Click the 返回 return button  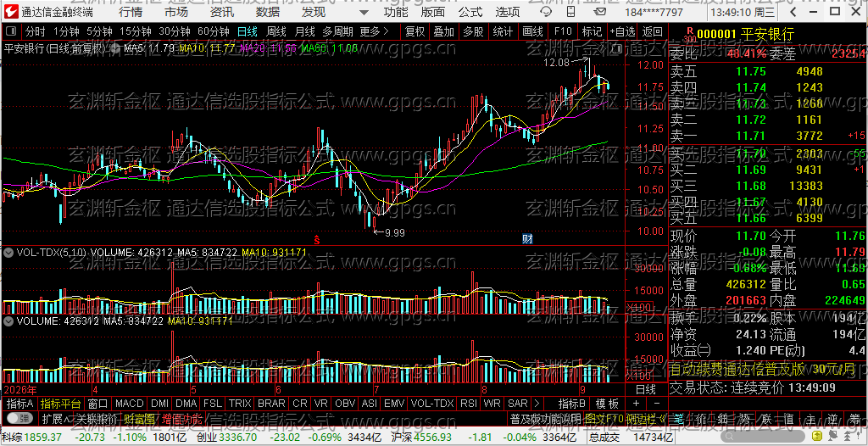point(652,32)
